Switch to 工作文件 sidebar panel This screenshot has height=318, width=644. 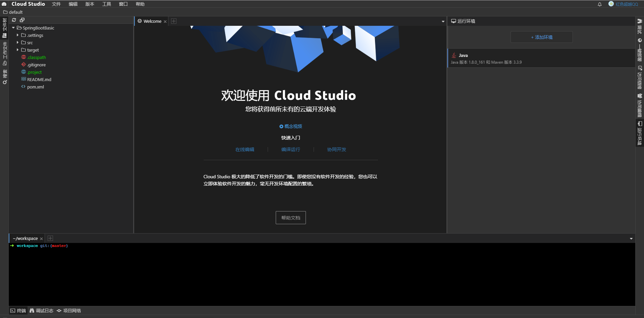[x=4, y=54]
